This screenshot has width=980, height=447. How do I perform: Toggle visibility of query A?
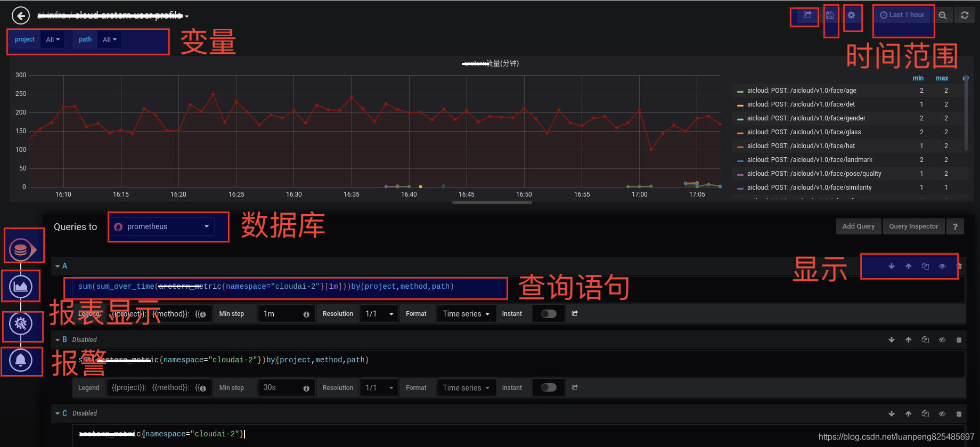942,266
